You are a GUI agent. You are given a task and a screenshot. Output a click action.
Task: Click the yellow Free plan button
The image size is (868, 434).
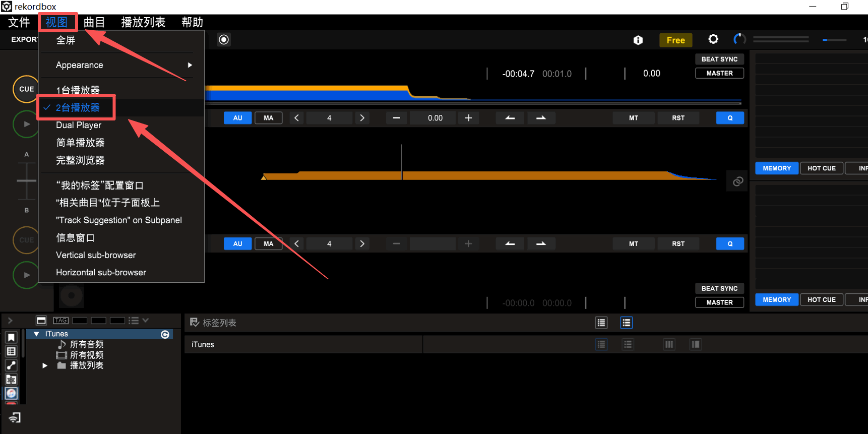coord(675,40)
